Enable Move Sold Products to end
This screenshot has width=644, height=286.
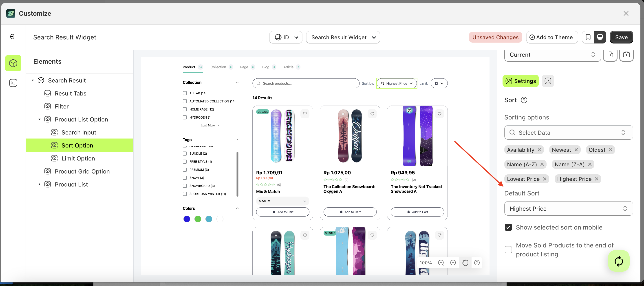coord(508,249)
